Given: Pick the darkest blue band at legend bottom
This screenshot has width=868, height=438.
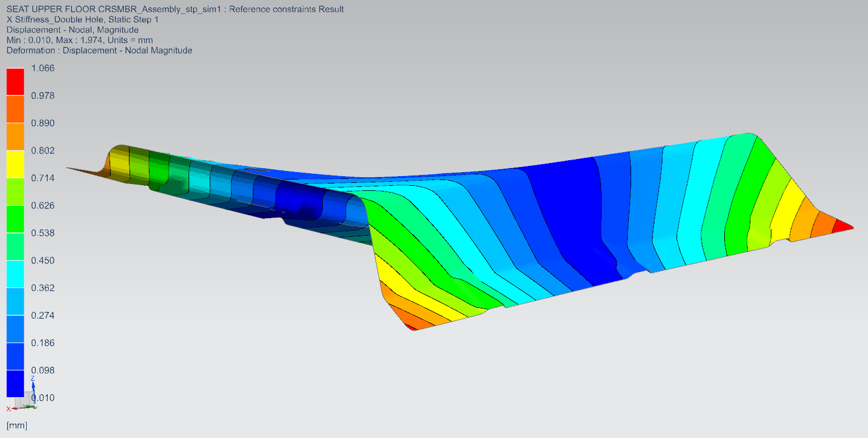Looking at the screenshot, I should pos(15,383).
